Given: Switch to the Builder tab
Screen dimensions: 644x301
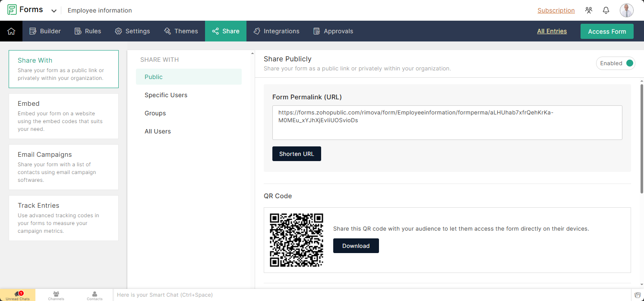Looking at the screenshot, I should [x=45, y=31].
